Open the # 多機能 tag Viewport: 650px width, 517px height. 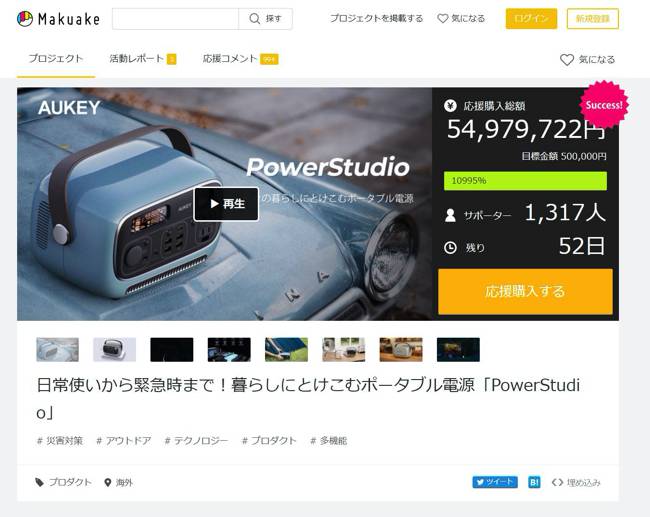[x=329, y=441]
